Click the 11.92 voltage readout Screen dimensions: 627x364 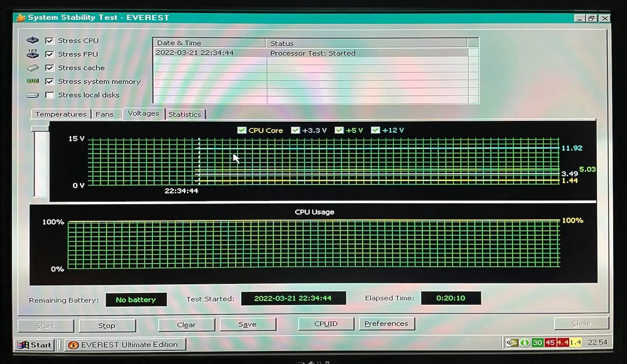tap(572, 148)
